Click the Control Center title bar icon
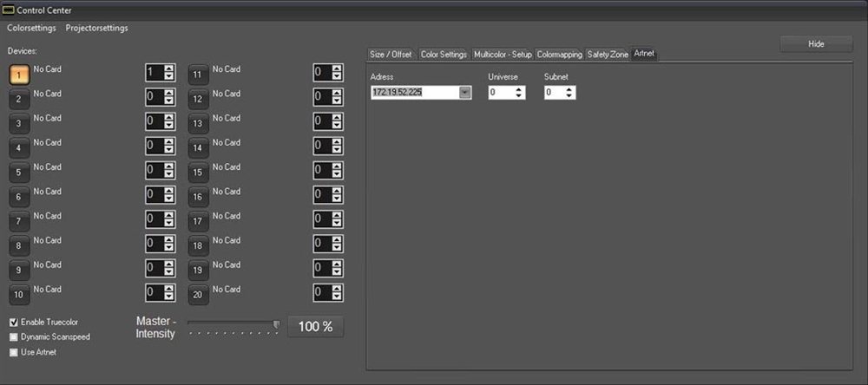 9,10
